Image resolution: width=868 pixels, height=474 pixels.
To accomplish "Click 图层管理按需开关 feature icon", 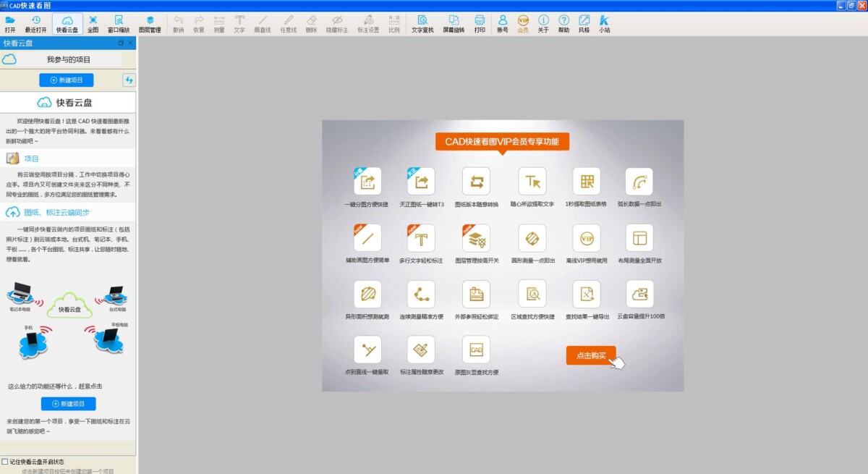I will click(476, 237).
